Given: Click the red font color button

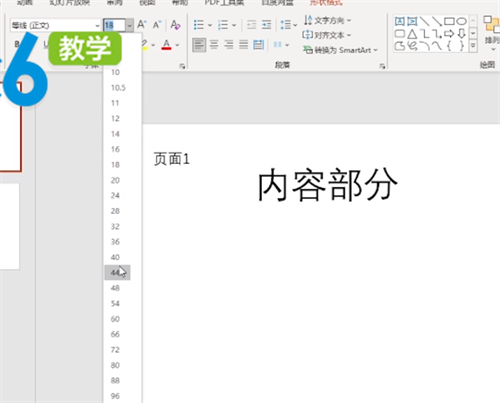Looking at the screenshot, I should (166, 45).
